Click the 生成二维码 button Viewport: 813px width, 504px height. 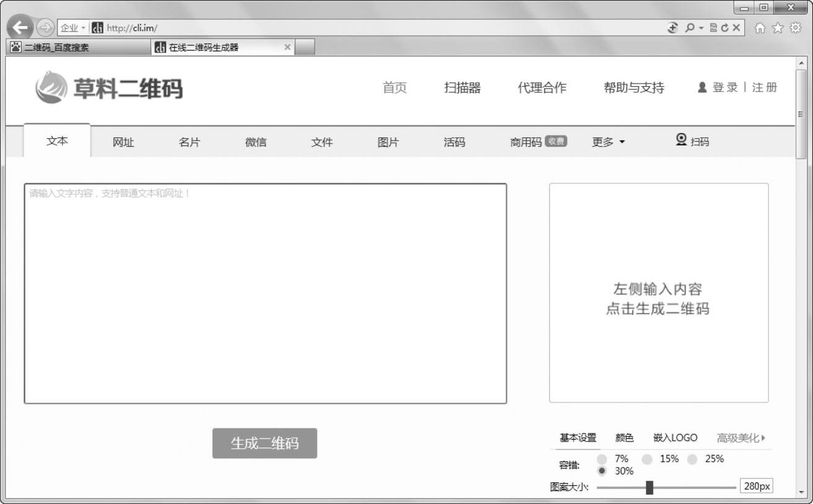click(264, 443)
